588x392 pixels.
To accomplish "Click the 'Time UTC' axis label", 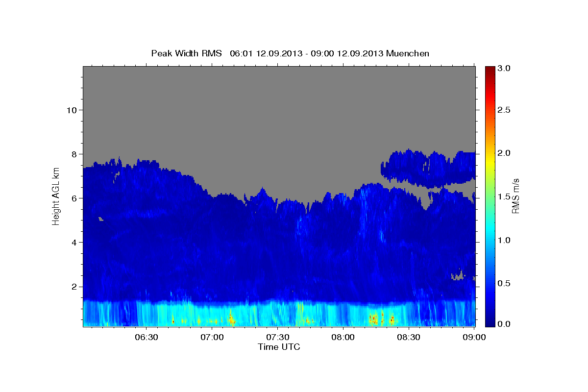I will pos(279,347).
